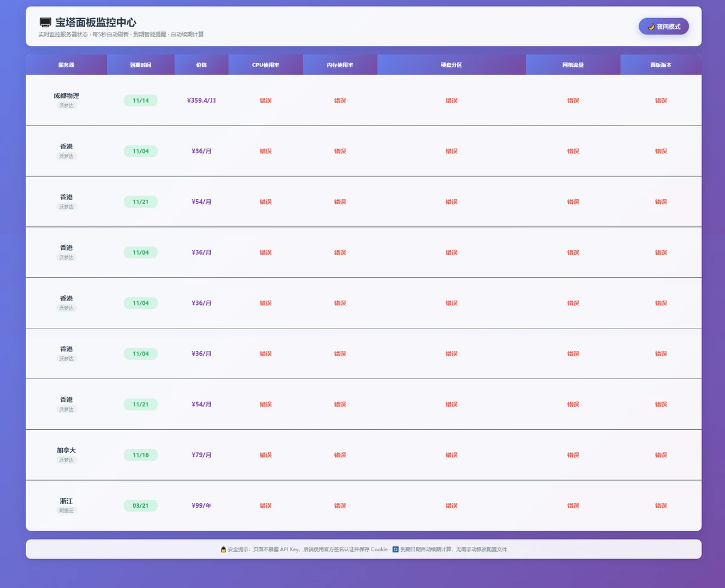Image resolution: width=725 pixels, height=588 pixels.
Task: Click the 服务器 column header
Action: [66, 65]
